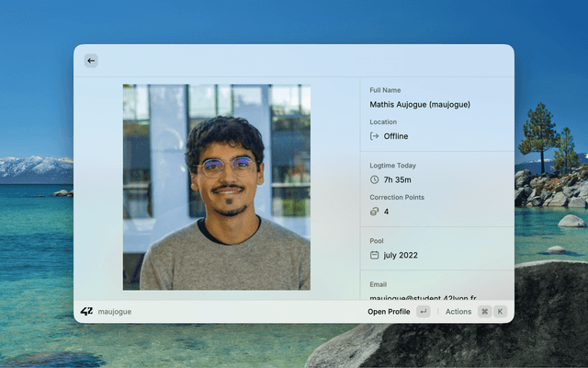Click Mathis Aujogue's profile photo
This screenshot has height=368, width=588.
point(216,188)
